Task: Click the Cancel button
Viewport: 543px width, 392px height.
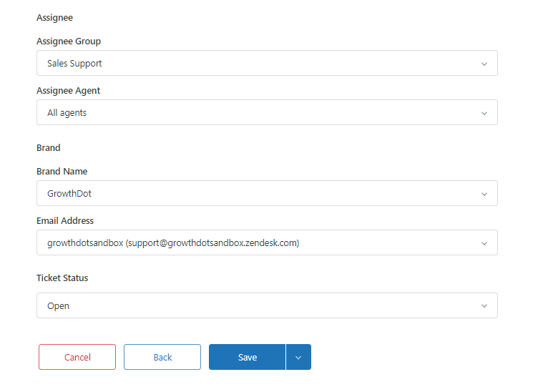Action: [77, 357]
